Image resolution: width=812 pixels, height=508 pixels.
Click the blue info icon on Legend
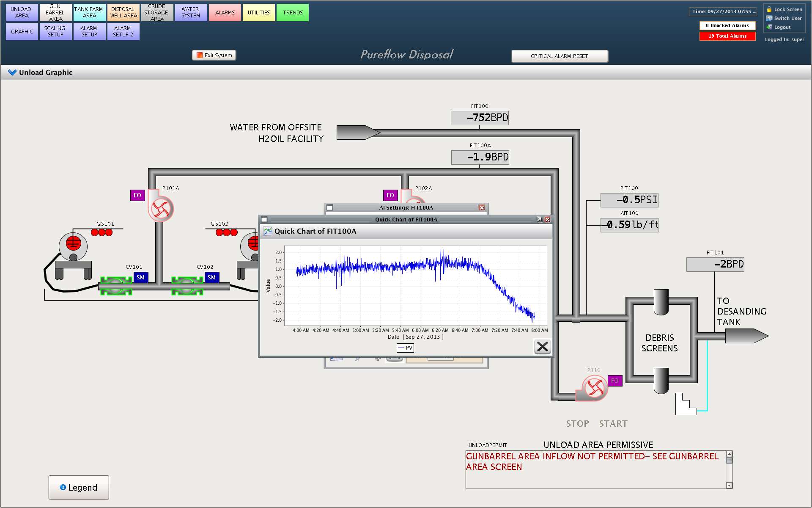(x=63, y=487)
